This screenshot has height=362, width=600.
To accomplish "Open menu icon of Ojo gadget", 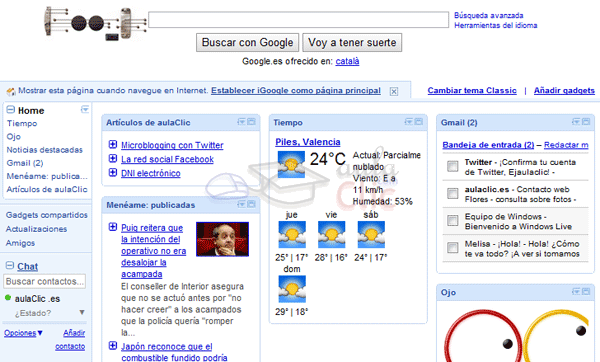I will [x=576, y=292].
